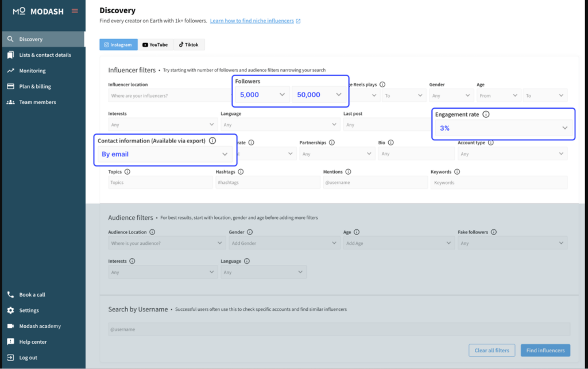Viewport: 588px width, 369px height.
Task: Click the Log out icon
Action: [10, 358]
